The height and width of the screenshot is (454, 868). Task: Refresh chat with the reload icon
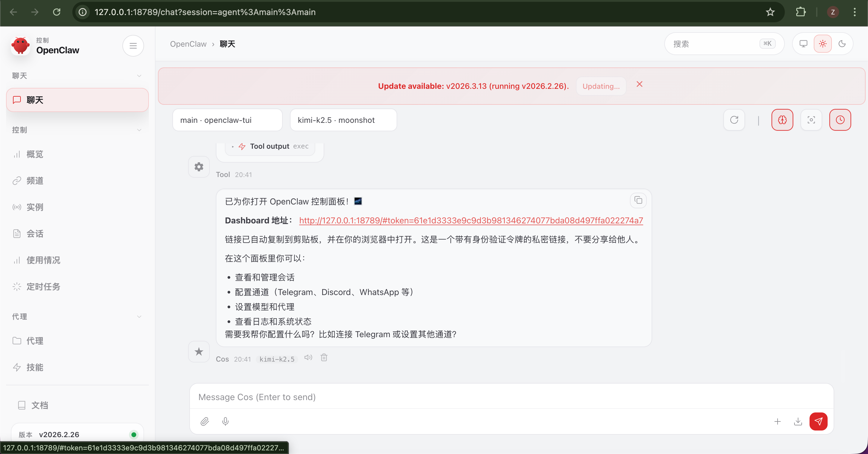[x=734, y=120]
